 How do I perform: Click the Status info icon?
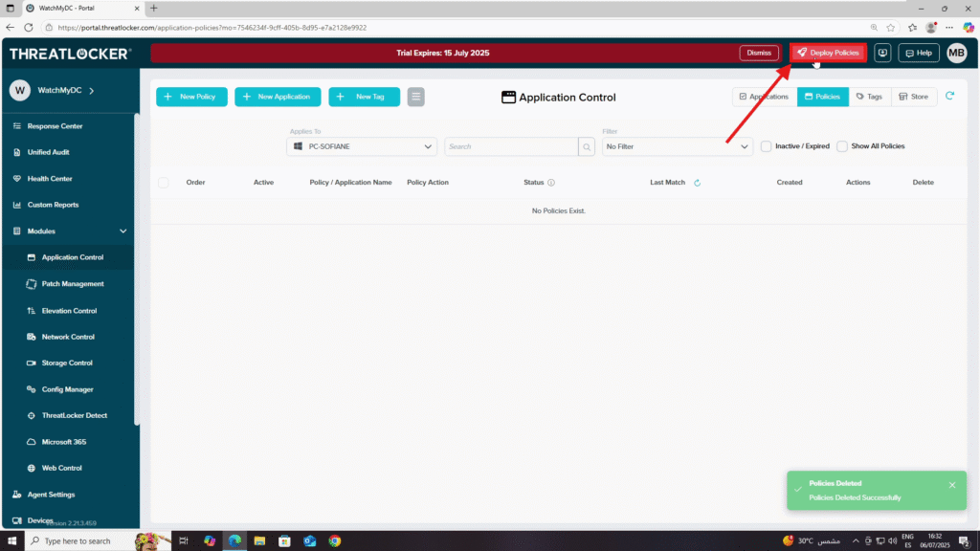pyautogui.click(x=550, y=183)
